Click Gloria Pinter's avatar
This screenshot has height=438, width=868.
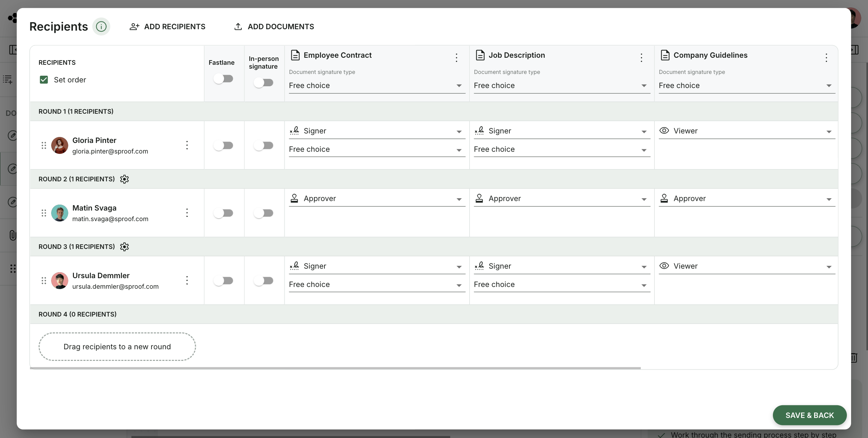pos(60,145)
